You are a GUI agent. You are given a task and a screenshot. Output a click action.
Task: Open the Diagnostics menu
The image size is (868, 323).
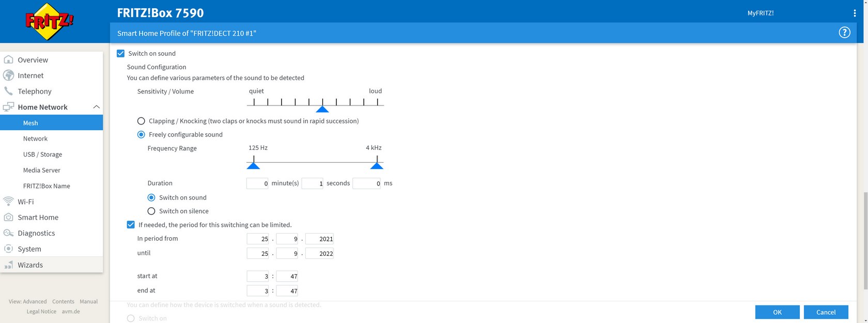(52, 233)
